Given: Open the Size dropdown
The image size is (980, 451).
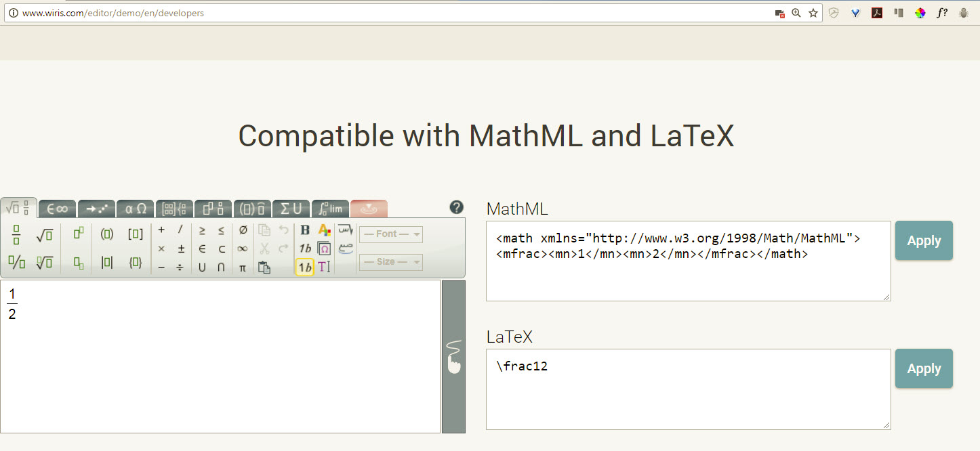Looking at the screenshot, I should 391,262.
